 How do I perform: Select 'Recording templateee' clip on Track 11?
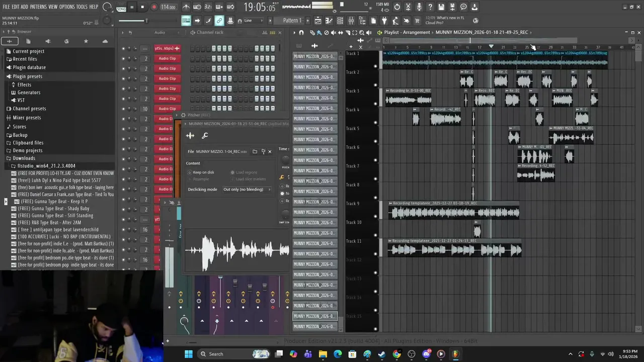tap(454, 247)
